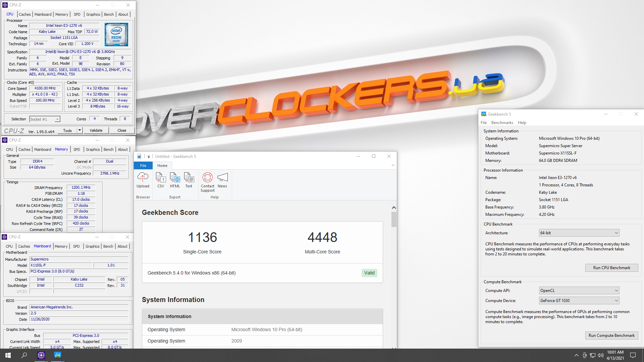
Task: Open the Architecture 64-bit dropdown
Action: (x=579, y=233)
